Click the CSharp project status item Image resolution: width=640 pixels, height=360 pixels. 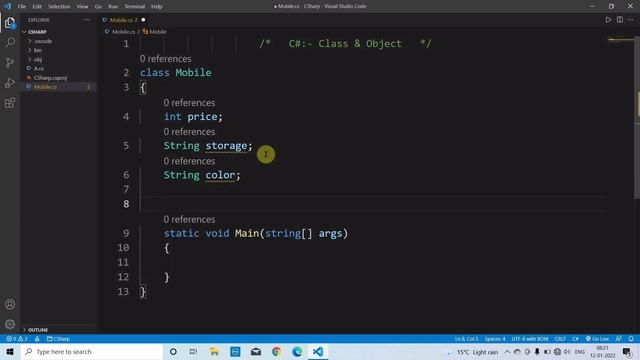click(58, 339)
